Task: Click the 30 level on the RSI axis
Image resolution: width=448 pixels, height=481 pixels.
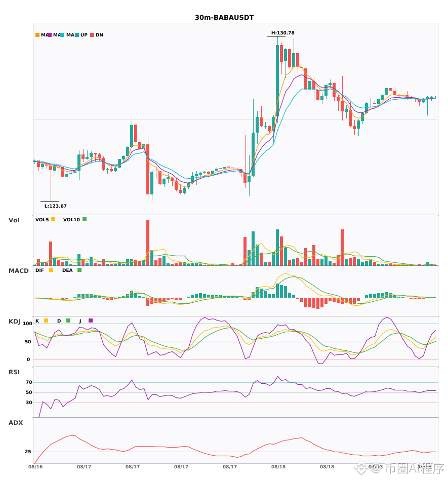Action: click(29, 403)
